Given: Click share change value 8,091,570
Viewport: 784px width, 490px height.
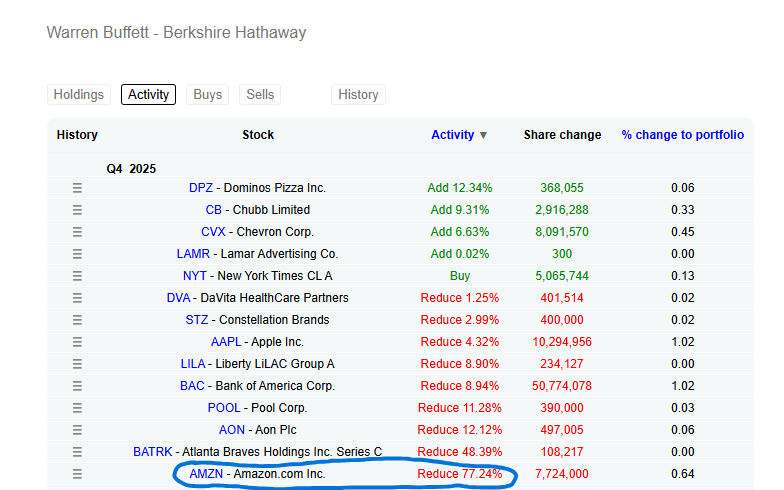Looking at the screenshot, I should click(x=562, y=232).
